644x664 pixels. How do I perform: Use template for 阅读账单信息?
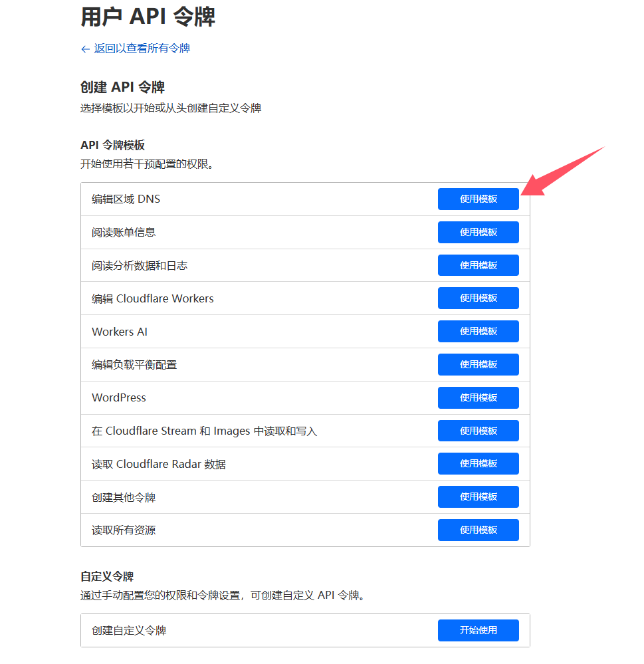478,233
